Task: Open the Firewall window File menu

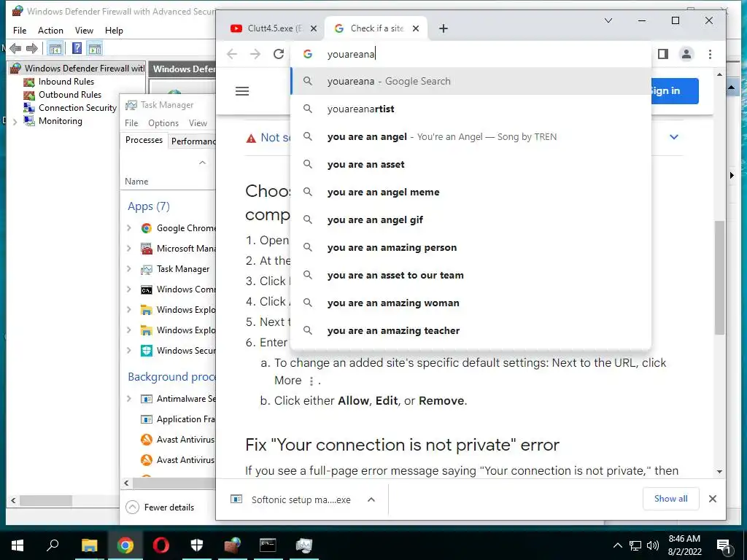Action: coord(20,31)
